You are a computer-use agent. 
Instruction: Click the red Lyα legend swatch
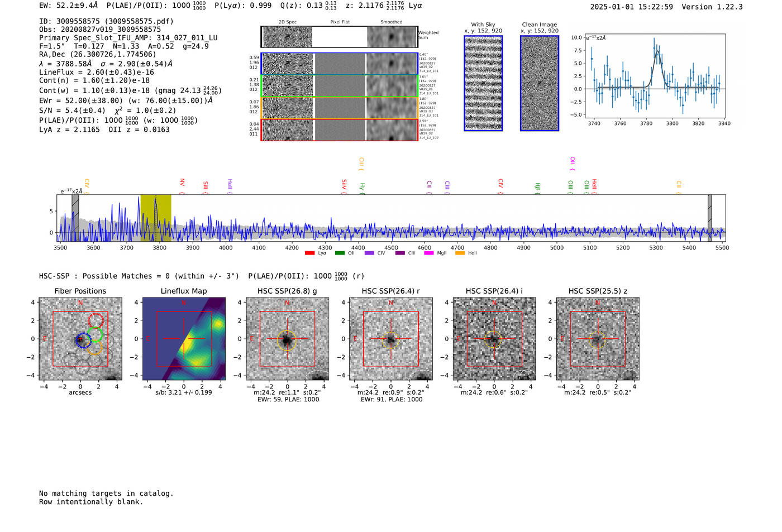click(x=310, y=253)
